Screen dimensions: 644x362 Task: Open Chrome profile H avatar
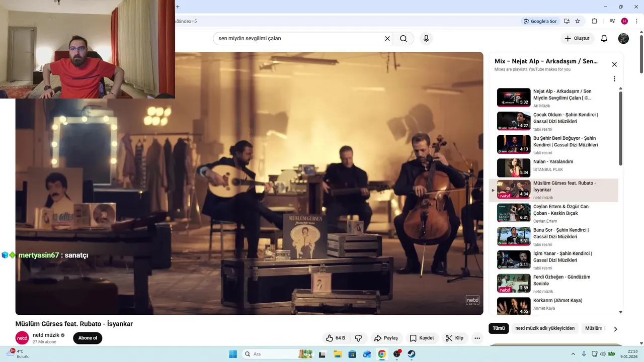[624, 21]
